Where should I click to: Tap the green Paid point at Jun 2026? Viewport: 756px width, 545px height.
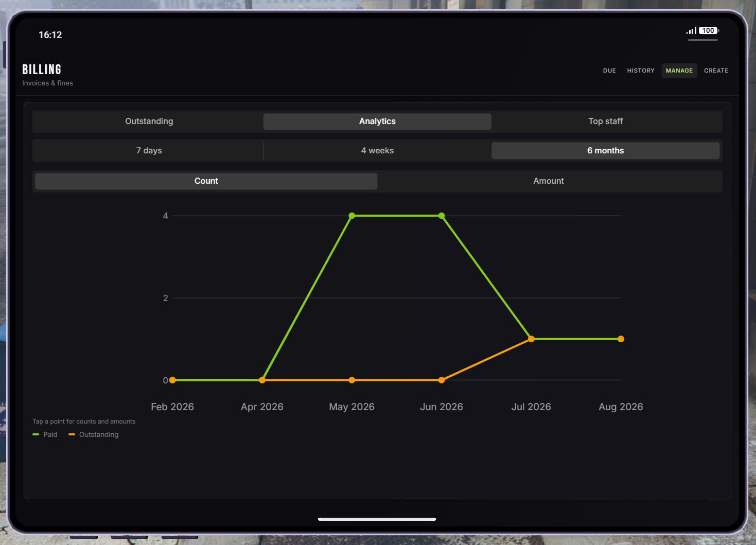(442, 216)
